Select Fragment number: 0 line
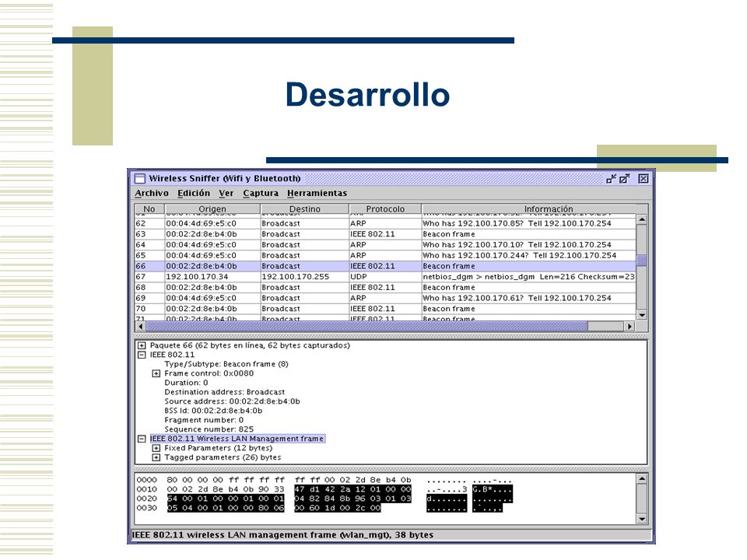 (204, 420)
